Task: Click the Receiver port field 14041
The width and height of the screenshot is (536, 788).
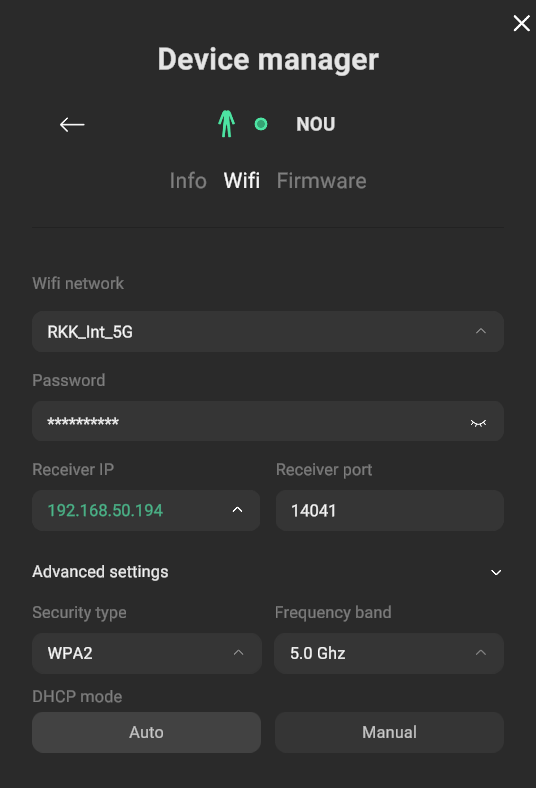Action: 390,510
